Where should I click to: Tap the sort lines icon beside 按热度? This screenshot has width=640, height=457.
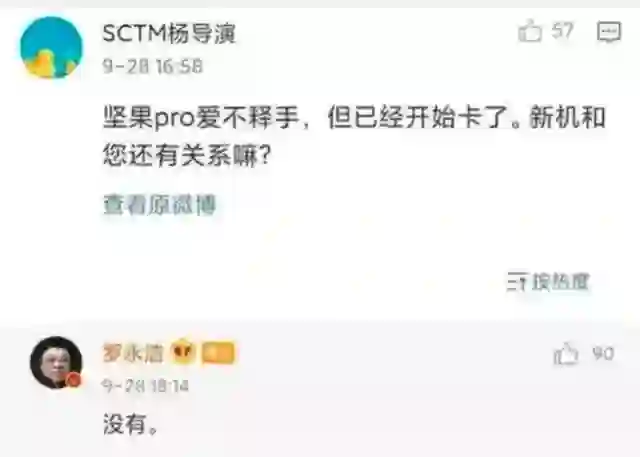518,282
